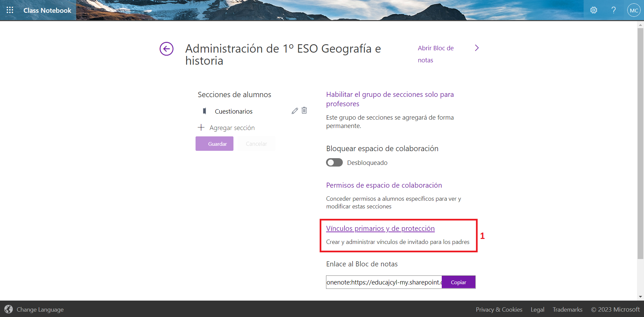Click the plus icon to add section

(201, 127)
